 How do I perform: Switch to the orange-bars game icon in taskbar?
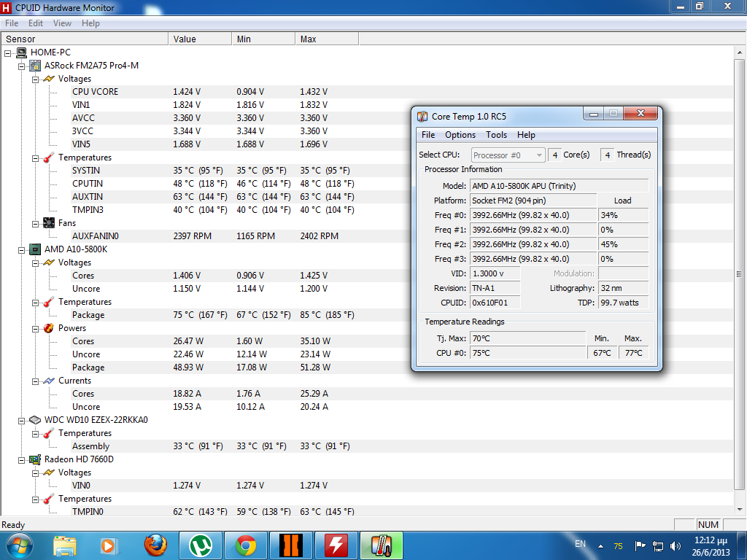[x=290, y=545]
